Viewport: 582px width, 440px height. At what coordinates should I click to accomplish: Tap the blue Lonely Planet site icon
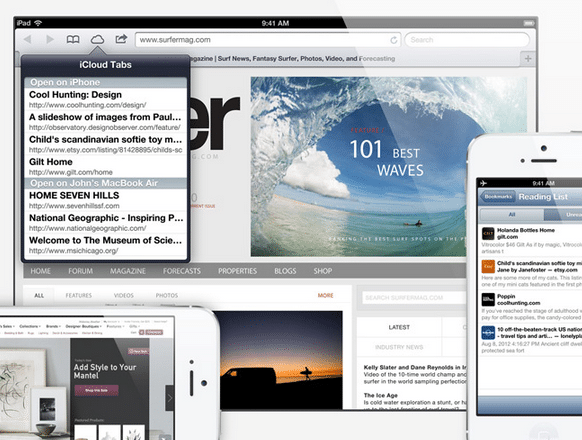[488, 333]
